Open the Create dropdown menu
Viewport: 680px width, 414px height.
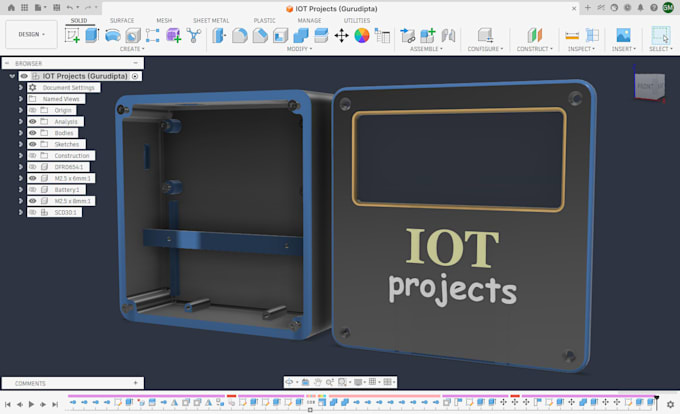(x=132, y=49)
